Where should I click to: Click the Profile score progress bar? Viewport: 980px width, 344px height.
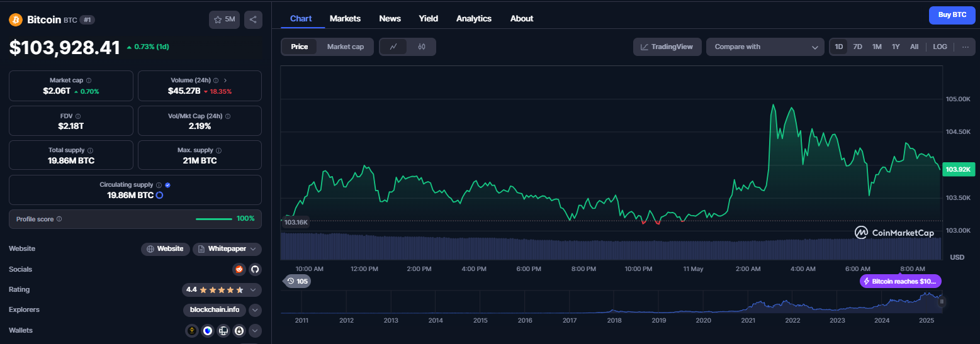pyautogui.click(x=214, y=219)
